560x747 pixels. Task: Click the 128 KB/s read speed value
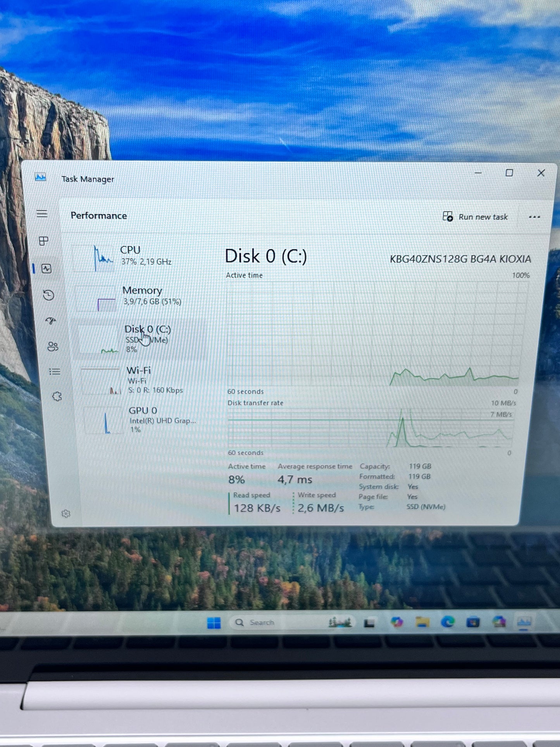tap(257, 508)
